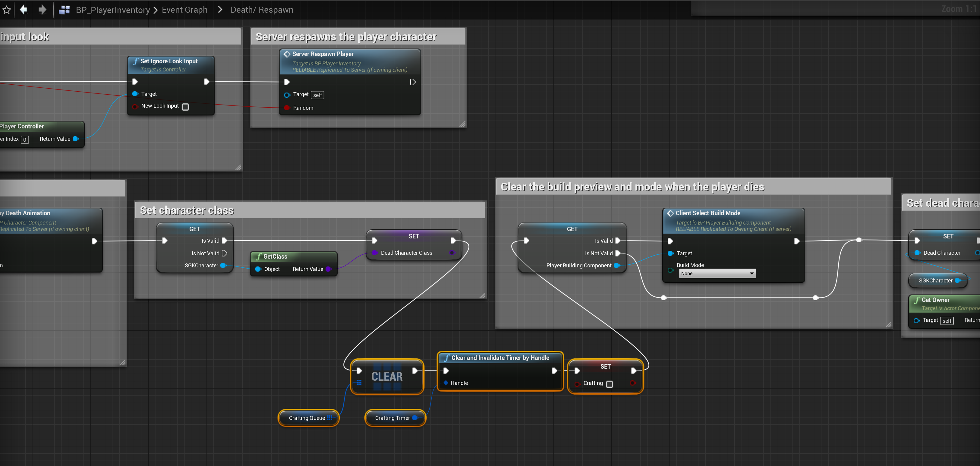980x466 pixels.
Task: Go forward with the right arrow icon
Action: click(x=42, y=10)
